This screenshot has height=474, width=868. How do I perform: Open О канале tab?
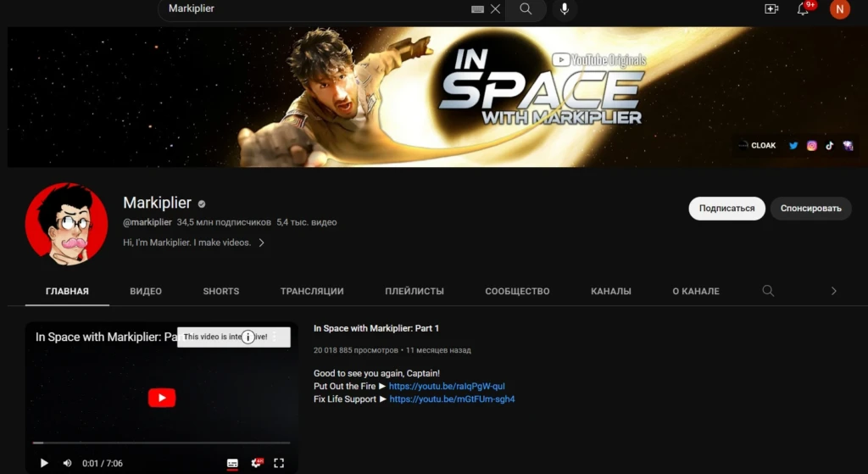(696, 291)
